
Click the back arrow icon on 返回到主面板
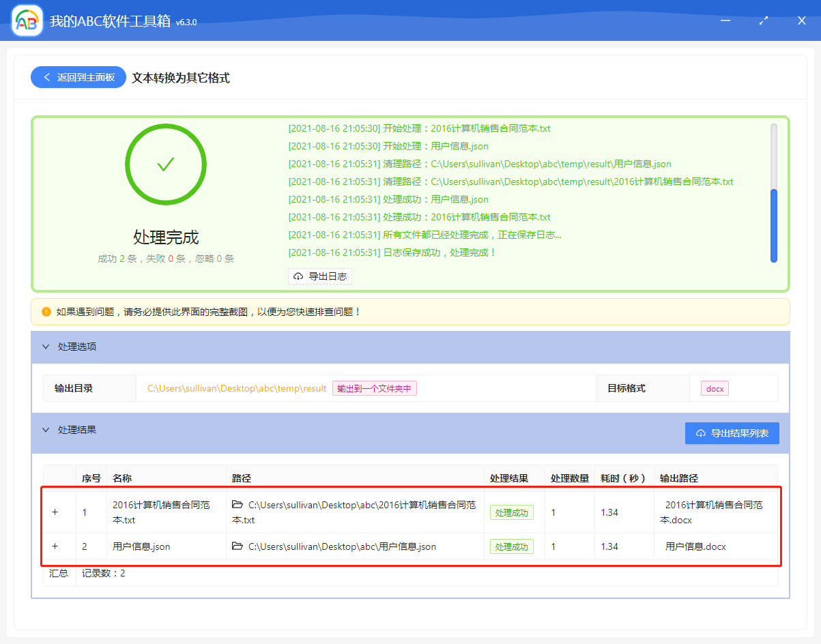click(x=47, y=77)
